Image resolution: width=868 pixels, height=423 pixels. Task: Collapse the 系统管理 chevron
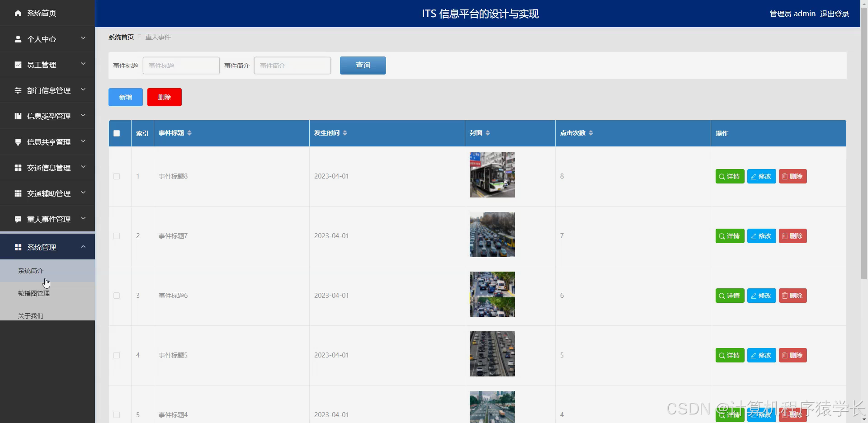pyautogui.click(x=83, y=246)
